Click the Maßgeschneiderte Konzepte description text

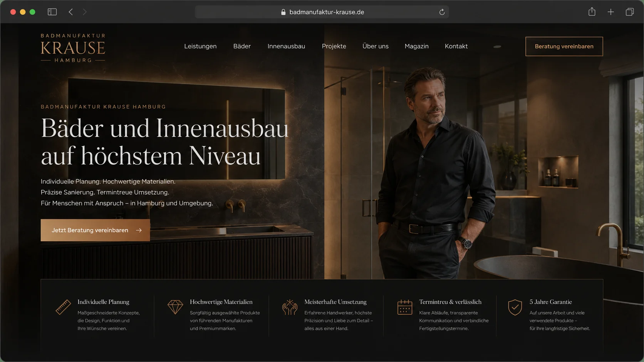(109, 320)
